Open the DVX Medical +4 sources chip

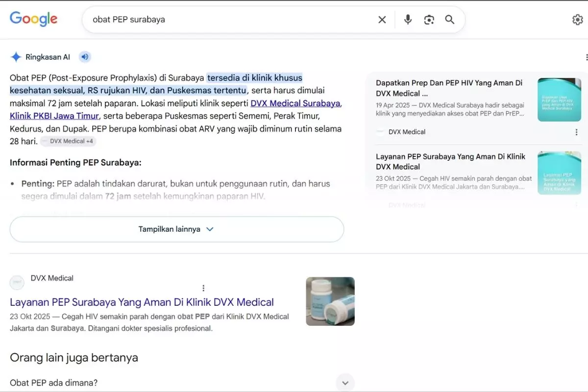[68, 141]
